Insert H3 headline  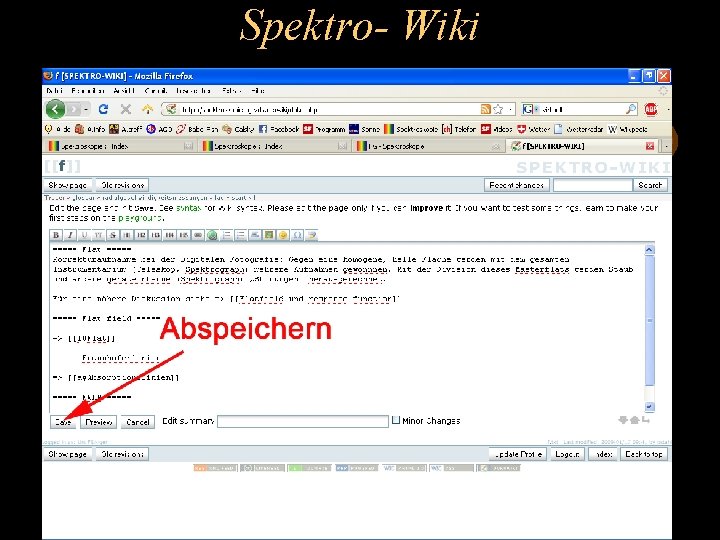(x=155, y=235)
